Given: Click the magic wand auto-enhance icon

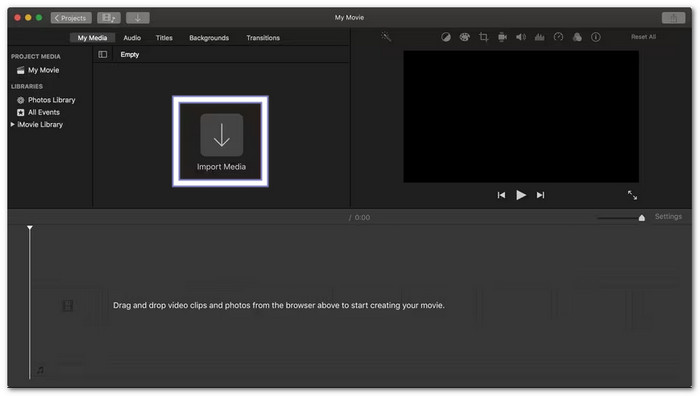Looking at the screenshot, I should pos(386,37).
